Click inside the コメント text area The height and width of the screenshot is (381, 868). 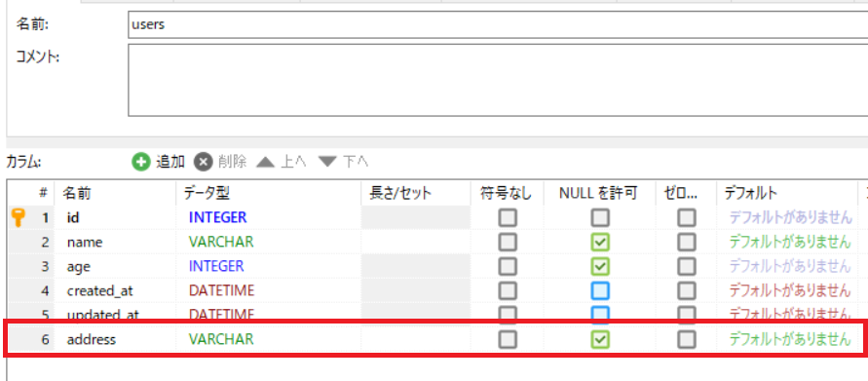pos(498,80)
